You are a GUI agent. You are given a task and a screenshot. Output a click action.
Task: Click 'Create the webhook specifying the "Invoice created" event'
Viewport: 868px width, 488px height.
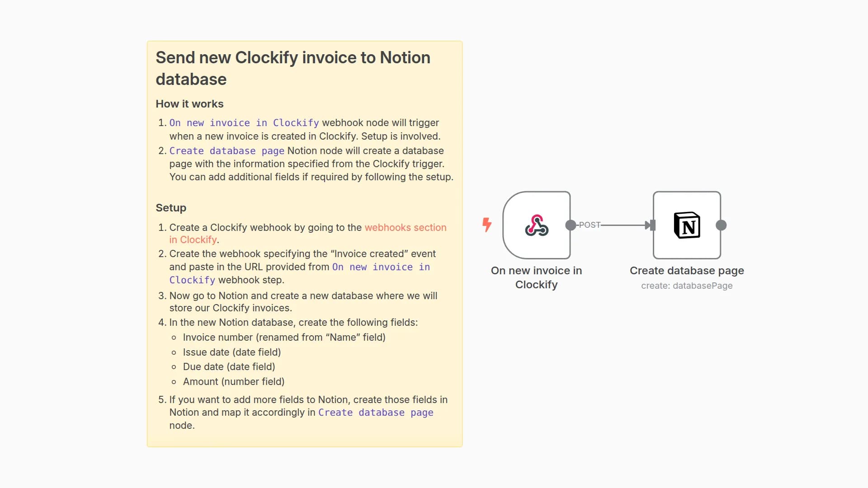[x=302, y=267]
